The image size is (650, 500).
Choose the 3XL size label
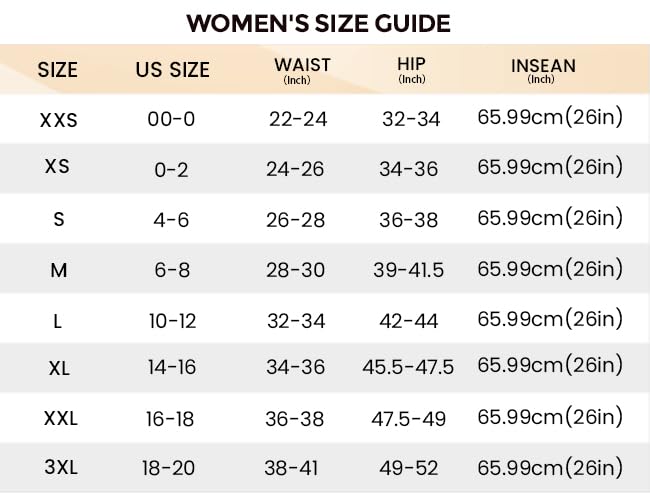click(61, 467)
